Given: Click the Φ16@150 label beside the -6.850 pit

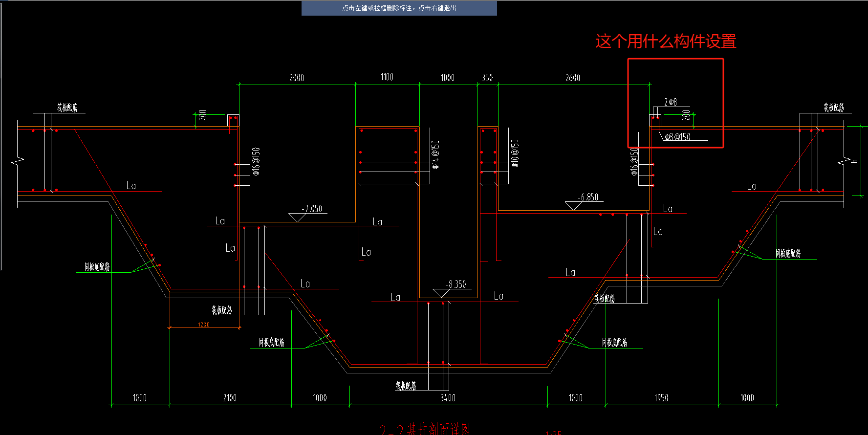Looking at the screenshot, I should (x=634, y=161).
